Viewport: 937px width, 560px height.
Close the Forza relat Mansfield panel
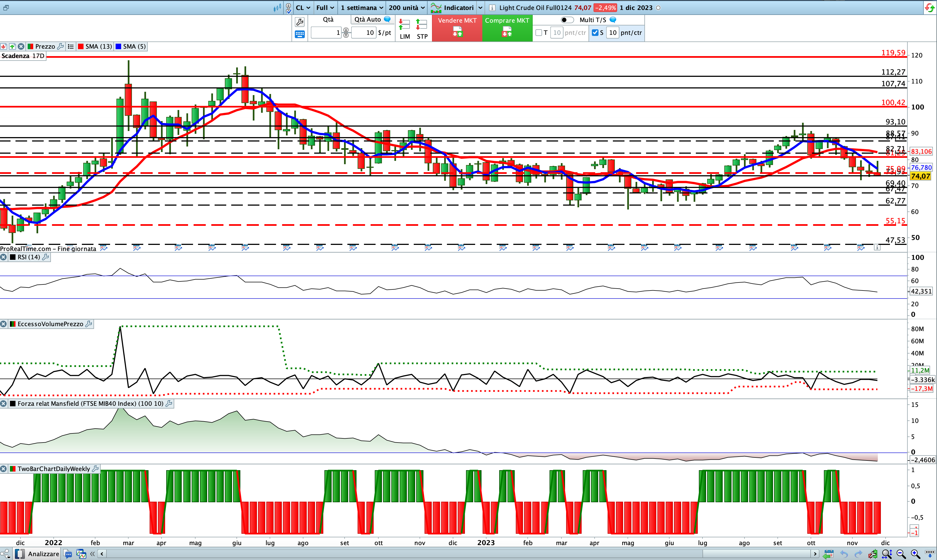(x=3, y=403)
